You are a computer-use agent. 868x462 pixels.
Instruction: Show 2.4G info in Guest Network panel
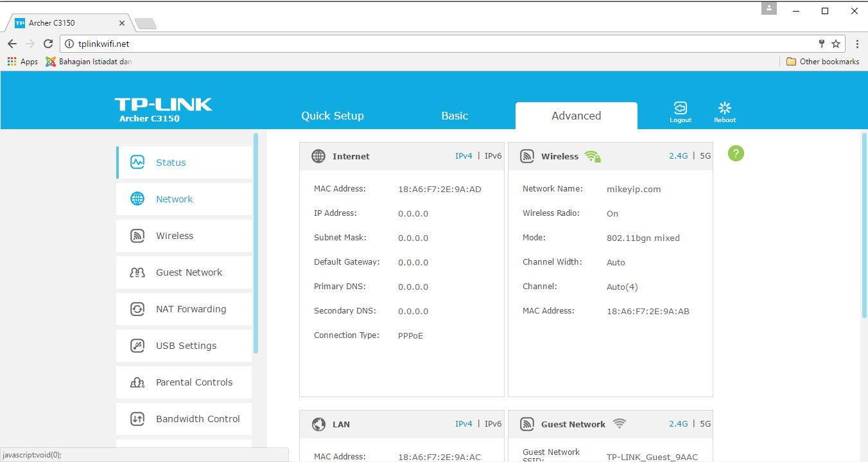click(x=678, y=424)
